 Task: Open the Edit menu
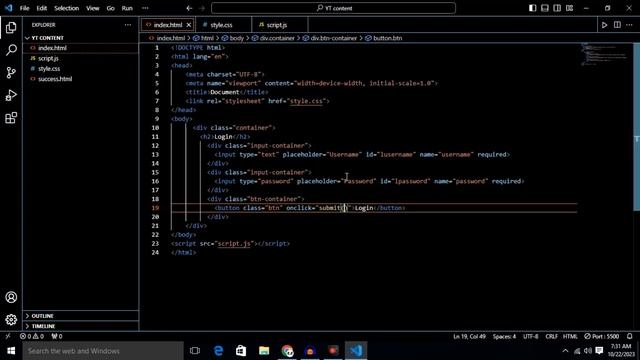point(42,8)
